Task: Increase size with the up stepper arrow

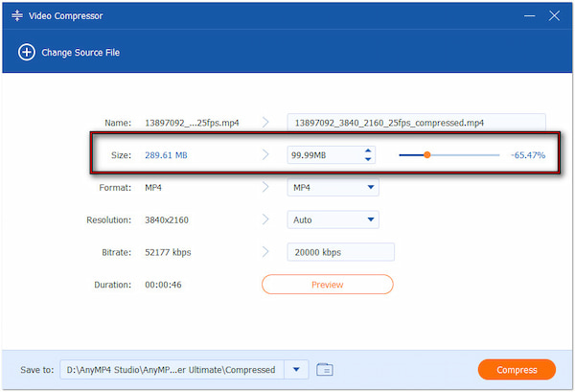Action: click(368, 150)
